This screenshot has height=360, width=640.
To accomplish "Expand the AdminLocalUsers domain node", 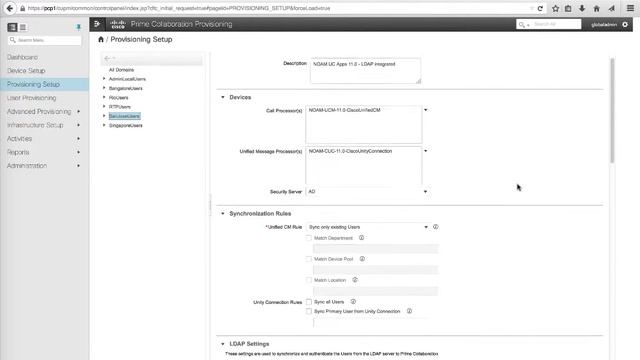I will tap(104, 79).
